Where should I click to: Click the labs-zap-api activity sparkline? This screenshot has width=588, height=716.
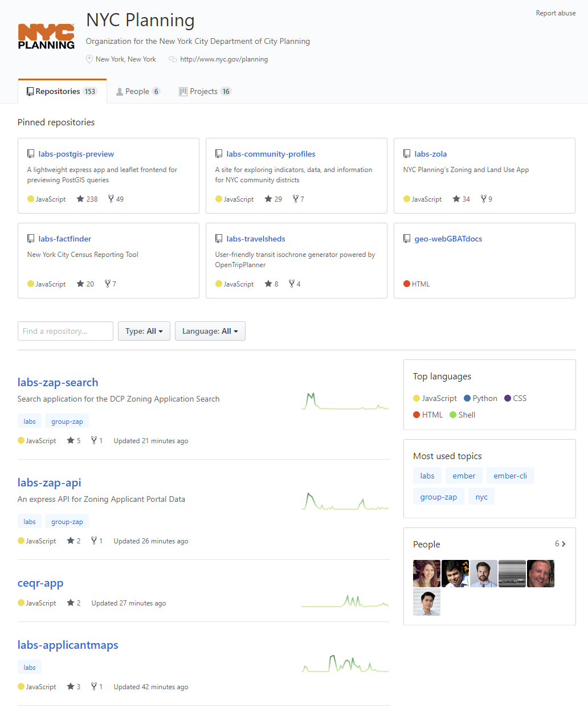click(x=345, y=501)
